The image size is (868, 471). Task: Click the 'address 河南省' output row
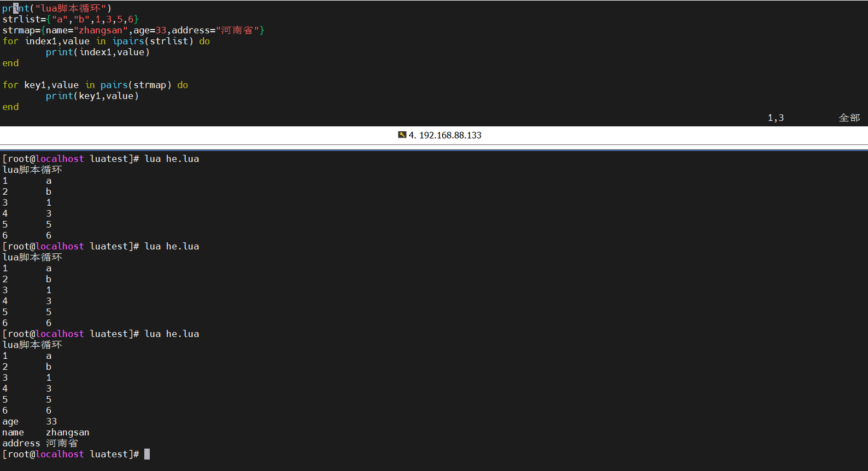[x=40, y=443]
